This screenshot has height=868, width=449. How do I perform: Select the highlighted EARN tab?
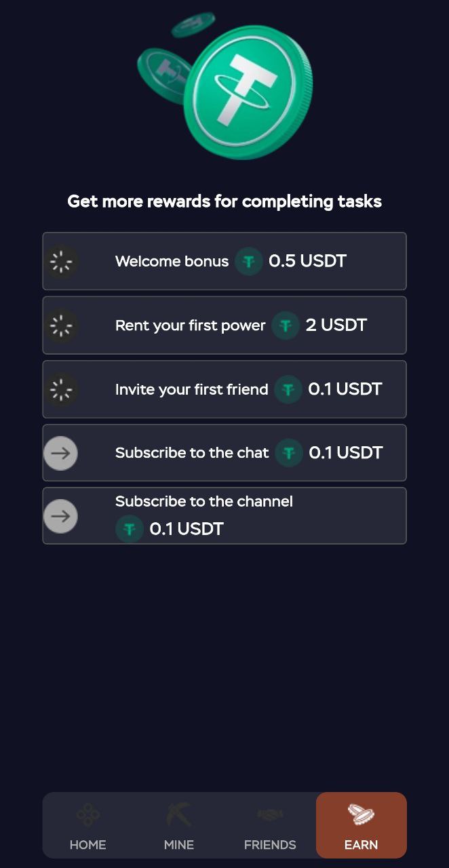(361, 825)
